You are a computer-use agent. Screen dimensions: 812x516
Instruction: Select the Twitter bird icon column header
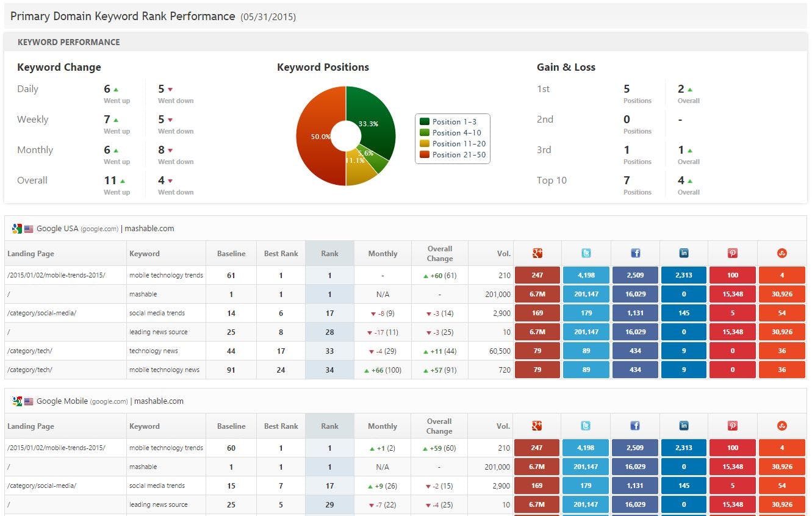click(586, 253)
